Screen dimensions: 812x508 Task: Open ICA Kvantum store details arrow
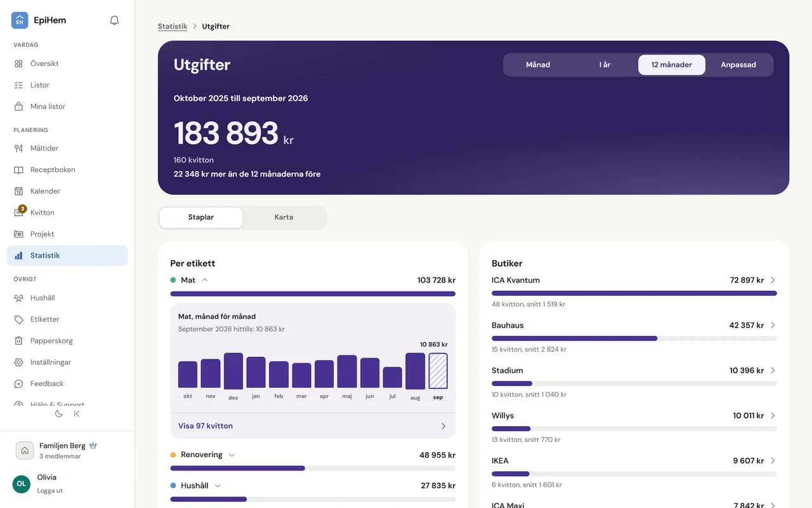[x=773, y=280]
